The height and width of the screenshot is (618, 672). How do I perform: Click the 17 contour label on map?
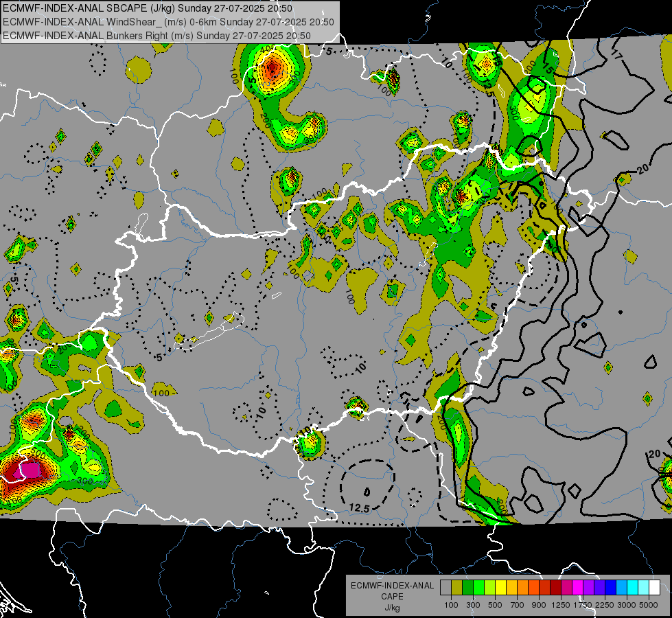[616, 55]
